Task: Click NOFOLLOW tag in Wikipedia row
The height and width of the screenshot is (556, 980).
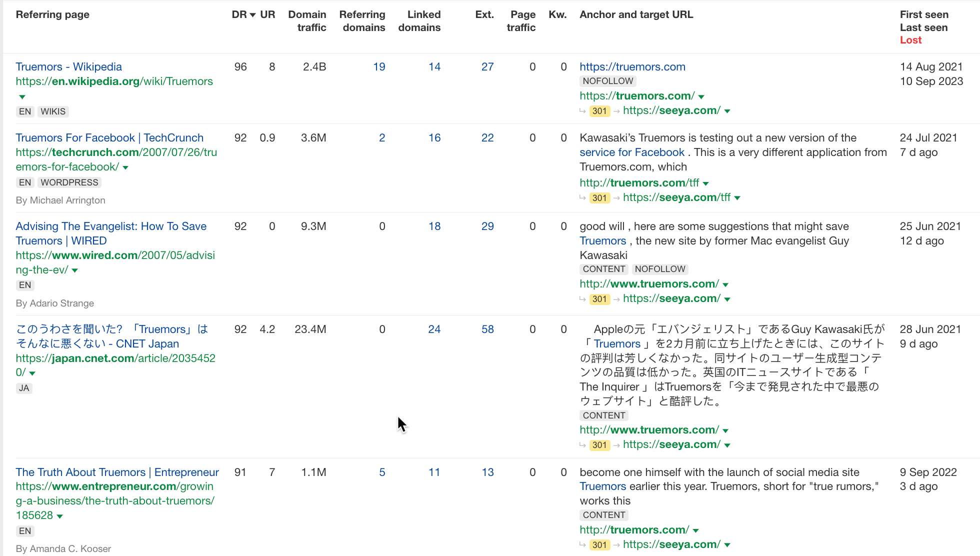Action: (608, 81)
